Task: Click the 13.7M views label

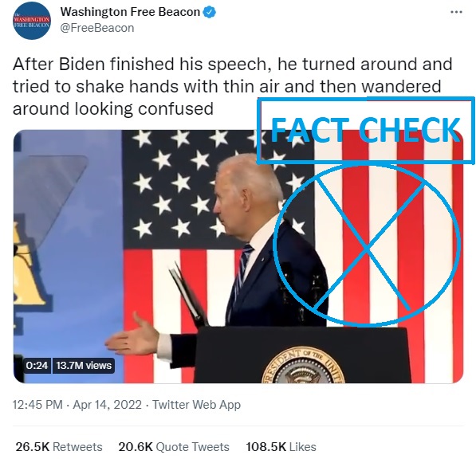Action: (84, 365)
